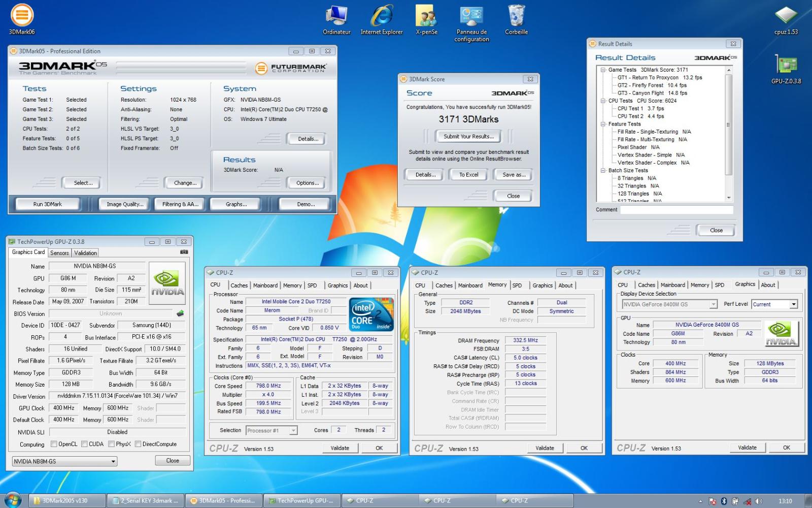This screenshot has width=812, height=508.
Task: Export score with To Excel button
Action: [468, 175]
